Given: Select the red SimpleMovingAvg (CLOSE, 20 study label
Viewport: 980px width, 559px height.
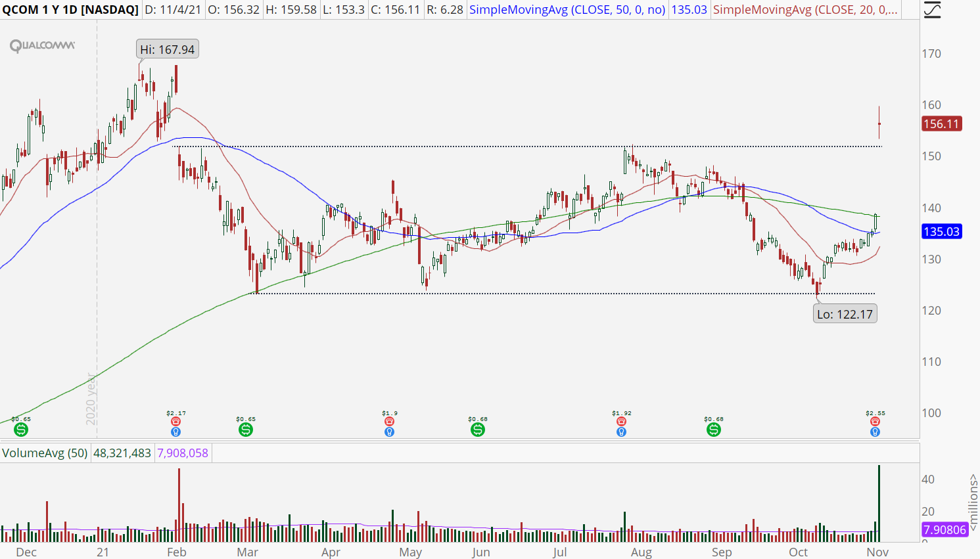Looking at the screenshot, I should [805, 10].
